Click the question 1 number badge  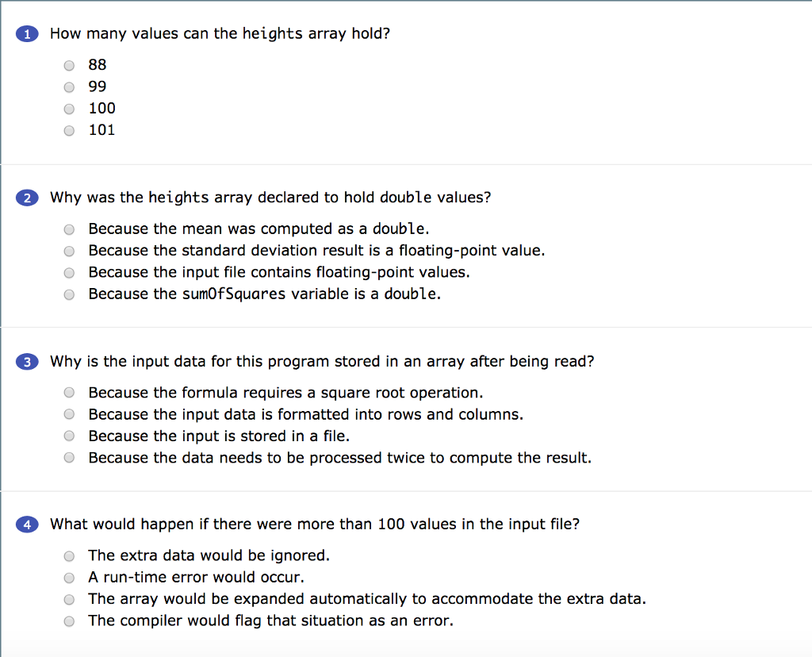[x=26, y=34]
